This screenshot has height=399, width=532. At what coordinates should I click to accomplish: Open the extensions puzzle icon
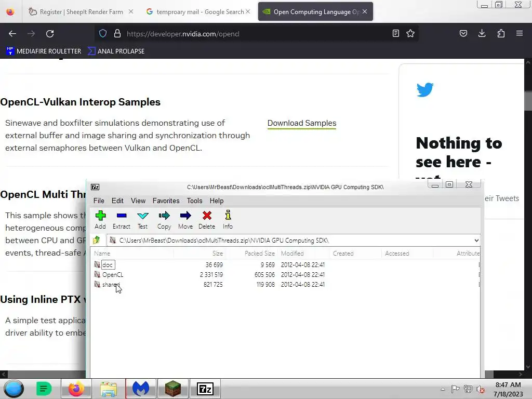[x=501, y=33]
